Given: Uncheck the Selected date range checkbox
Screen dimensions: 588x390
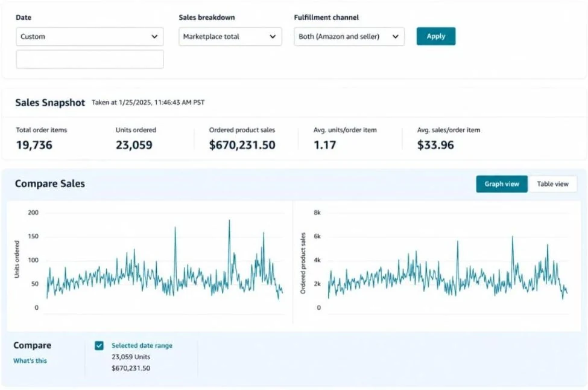Looking at the screenshot, I should 99,345.
